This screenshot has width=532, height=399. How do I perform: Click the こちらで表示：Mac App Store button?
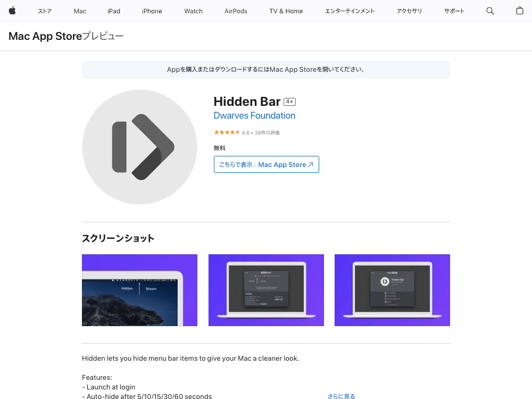266,164
